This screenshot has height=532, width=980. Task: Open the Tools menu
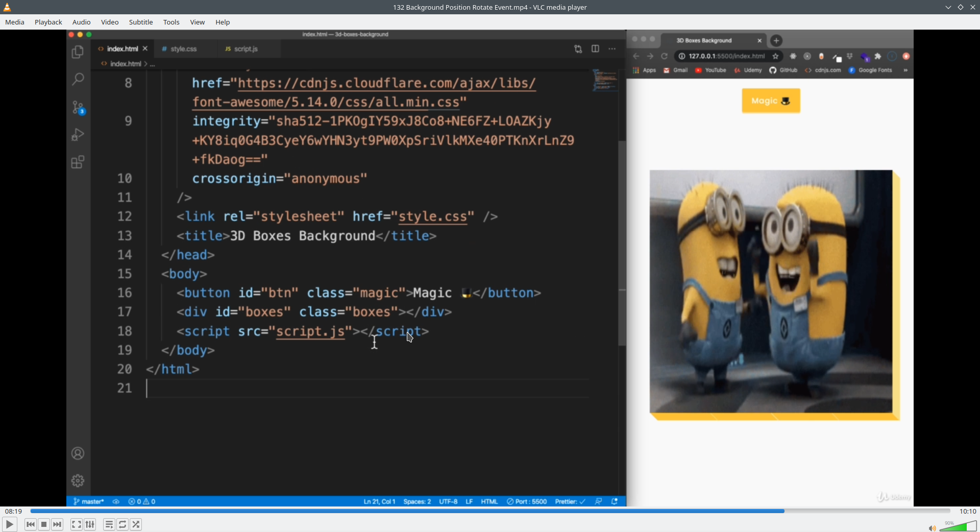171,22
